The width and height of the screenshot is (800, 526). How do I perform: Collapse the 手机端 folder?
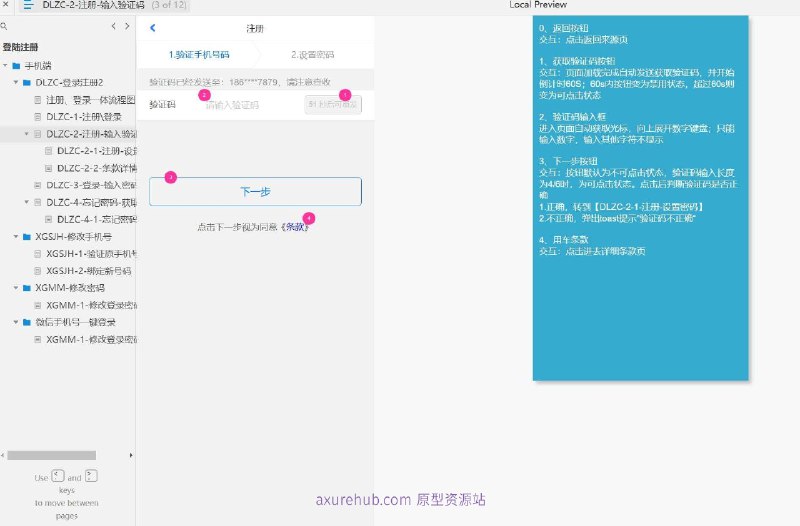click(5, 66)
